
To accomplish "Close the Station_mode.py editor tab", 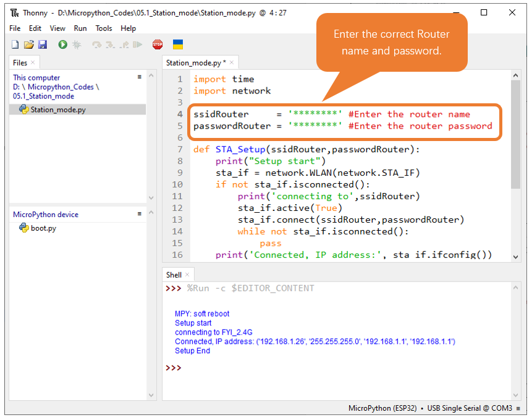I will pos(232,62).
